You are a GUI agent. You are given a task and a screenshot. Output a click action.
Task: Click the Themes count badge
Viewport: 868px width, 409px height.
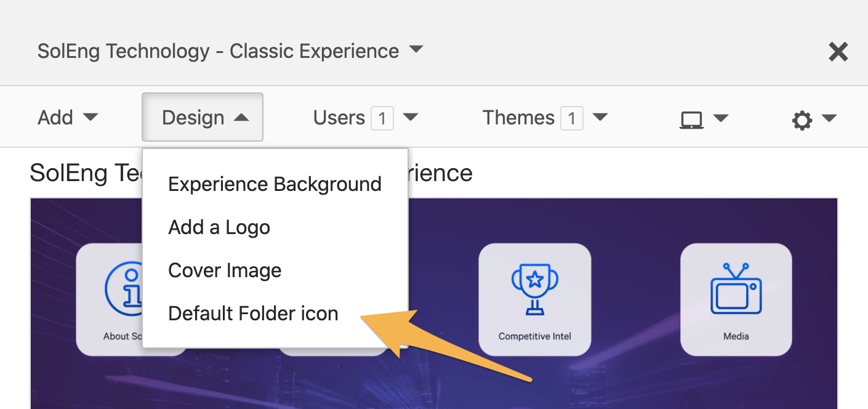click(x=571, y=118)
